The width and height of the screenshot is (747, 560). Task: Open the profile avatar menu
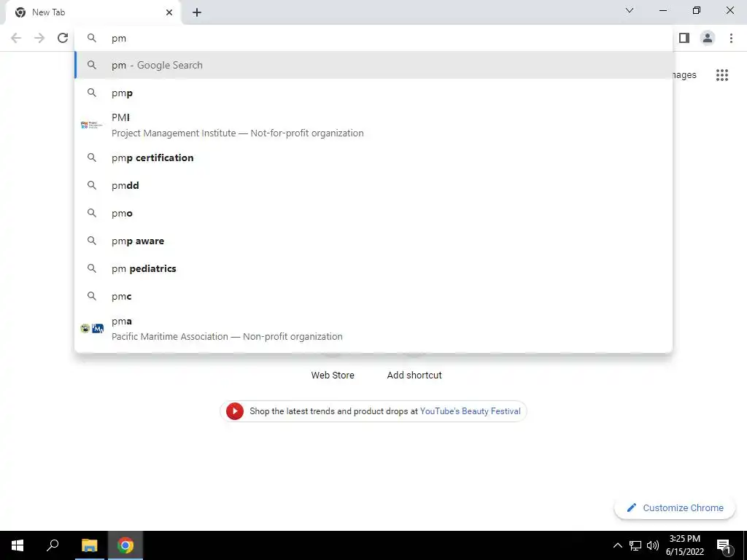(708, 38)
